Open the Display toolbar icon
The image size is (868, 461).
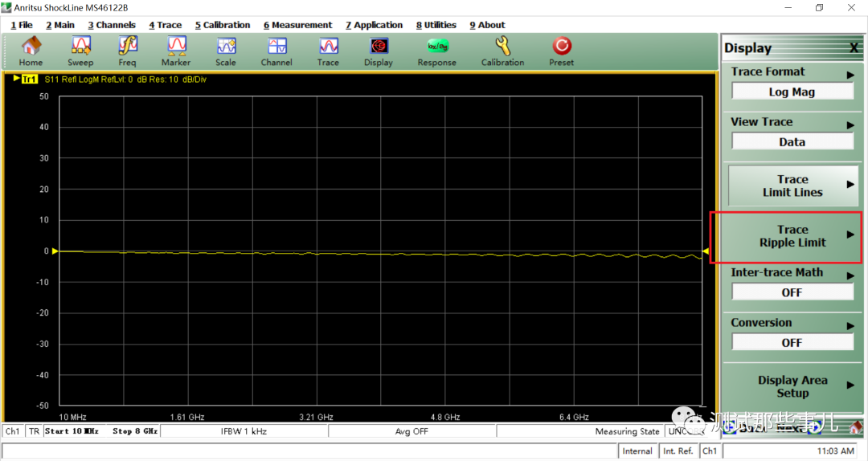pos(379,51)
